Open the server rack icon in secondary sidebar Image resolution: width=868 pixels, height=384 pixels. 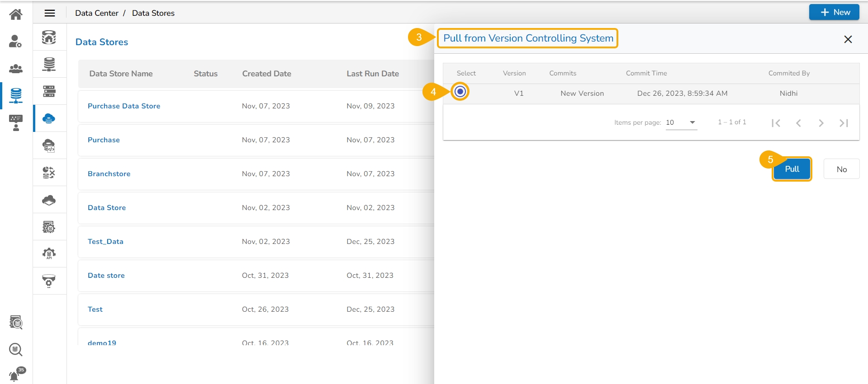pyautogui.click(x=49, y=91)
